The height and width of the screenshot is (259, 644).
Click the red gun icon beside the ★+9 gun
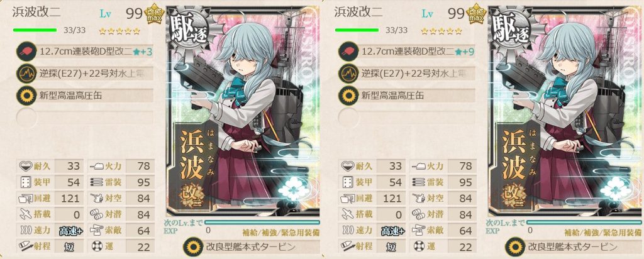347,52
